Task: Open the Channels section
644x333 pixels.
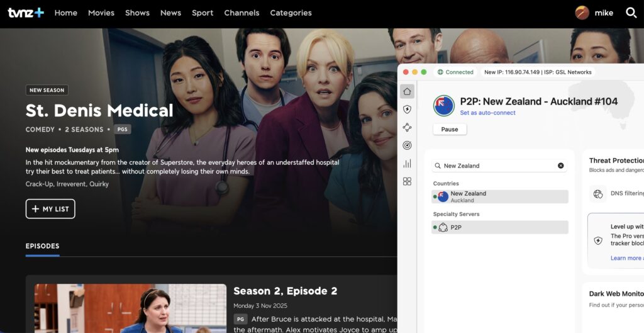Action: click(241, 13)
